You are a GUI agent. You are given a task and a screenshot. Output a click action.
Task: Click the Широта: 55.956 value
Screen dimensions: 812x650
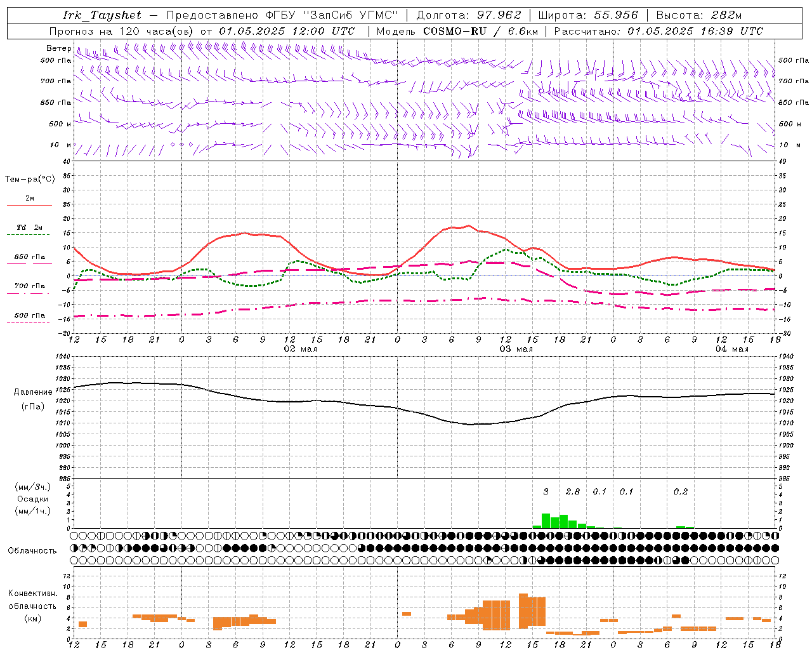click(x=588, y=15)
